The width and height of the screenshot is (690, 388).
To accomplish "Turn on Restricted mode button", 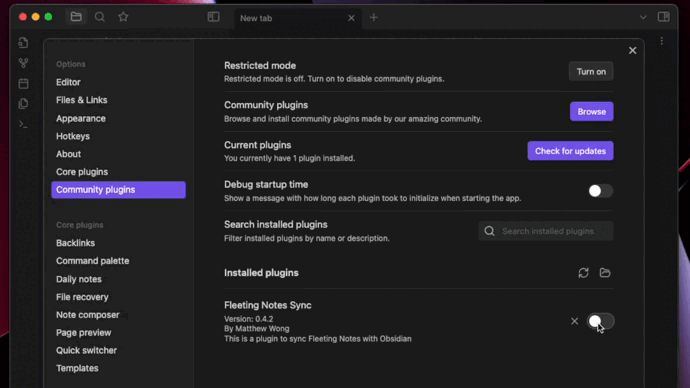I will (x=591, y=72).
